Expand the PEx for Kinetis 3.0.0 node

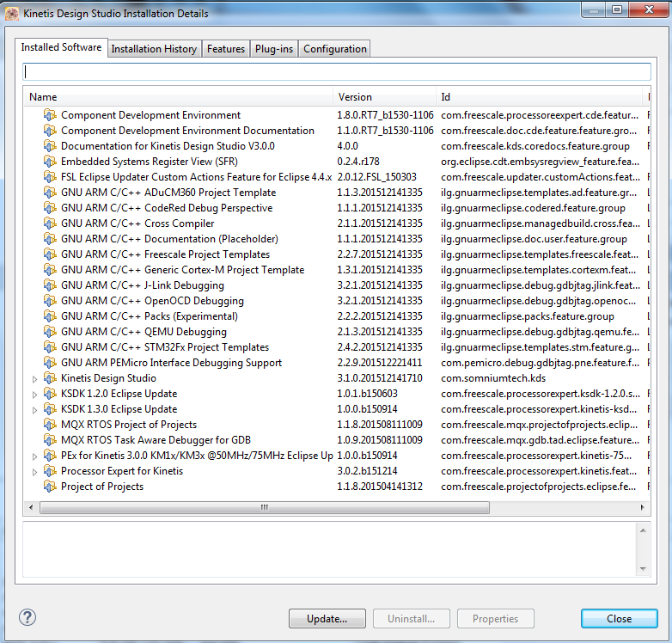pyautogui.click(x=34, y=456)
